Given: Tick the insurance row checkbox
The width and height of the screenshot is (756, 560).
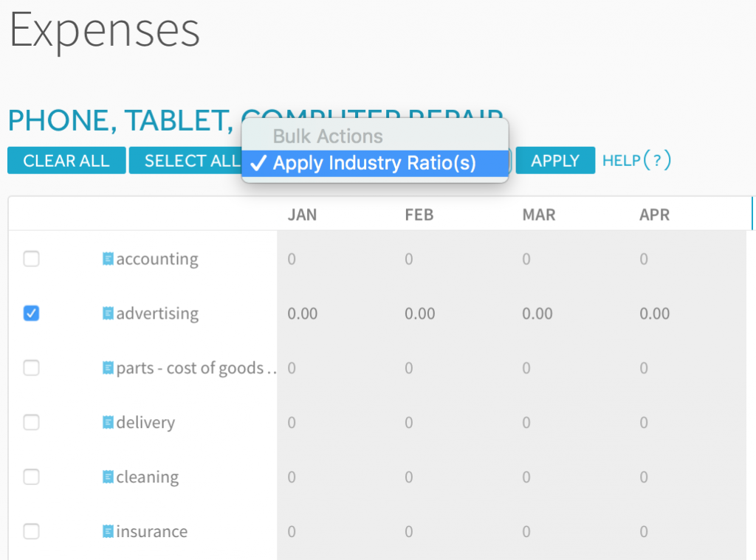Looking at the screenshot, I should coord(31,531).
